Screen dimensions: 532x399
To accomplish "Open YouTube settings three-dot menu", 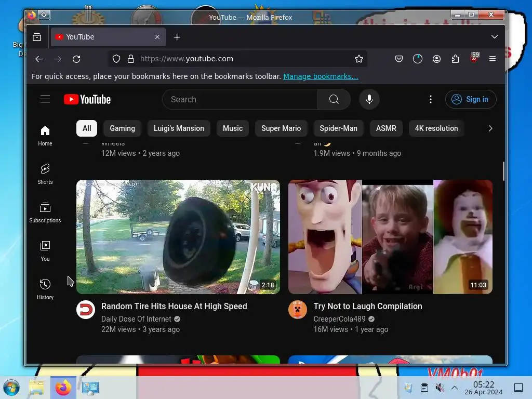I will pos(431,99).
